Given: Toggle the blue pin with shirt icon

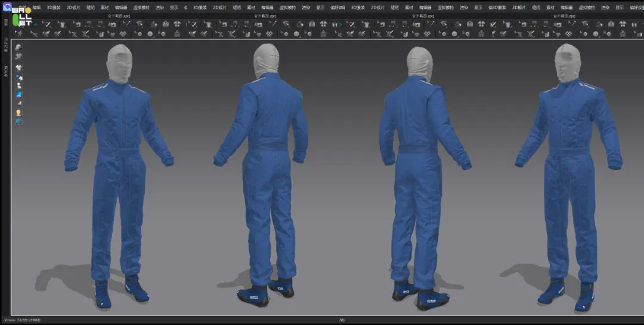Looking at the screenshot, I should click(x=18, y=77).
